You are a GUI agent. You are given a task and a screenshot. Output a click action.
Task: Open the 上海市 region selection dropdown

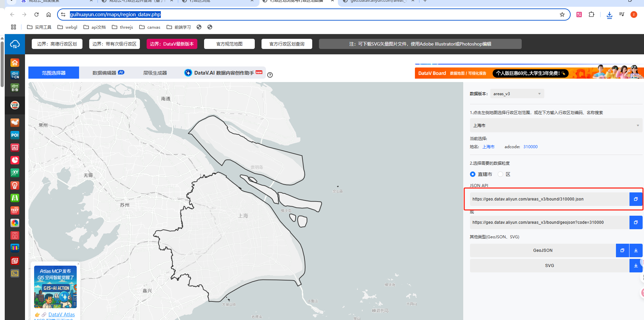[556, 126]
